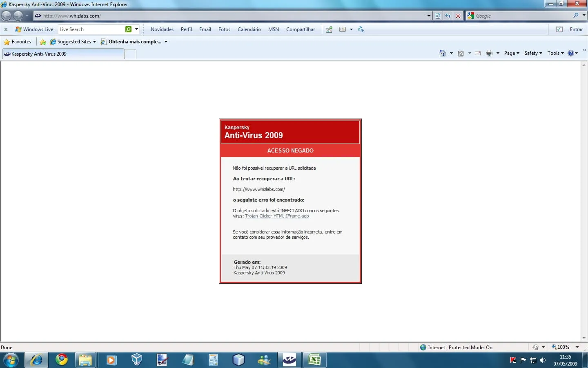Click Compartilhar in the Windows Live toolbar
The image size is (588, 368).
[x=301, y=29]
